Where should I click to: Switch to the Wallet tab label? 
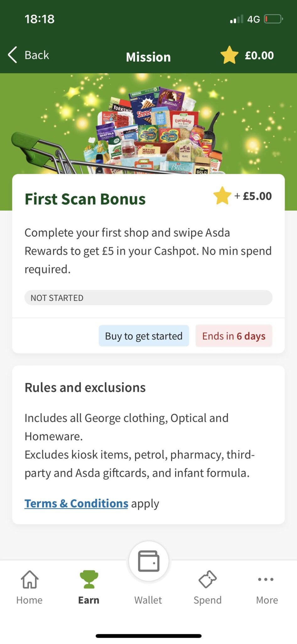pyautogui.click(x=148, y=600)
